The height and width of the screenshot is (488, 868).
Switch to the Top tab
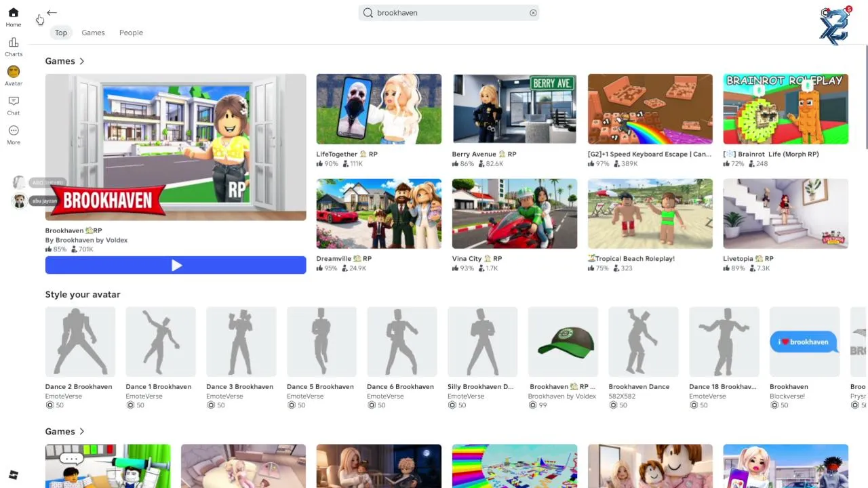[61, 33]
